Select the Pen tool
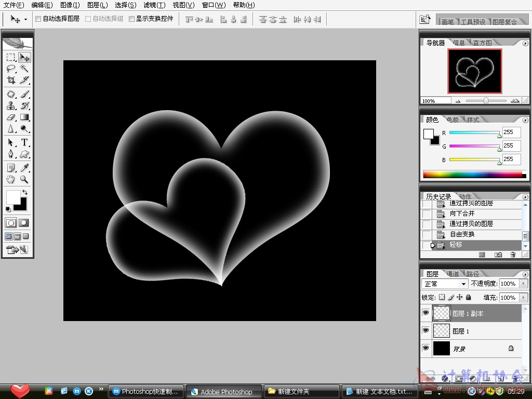 tap(11, 154)
